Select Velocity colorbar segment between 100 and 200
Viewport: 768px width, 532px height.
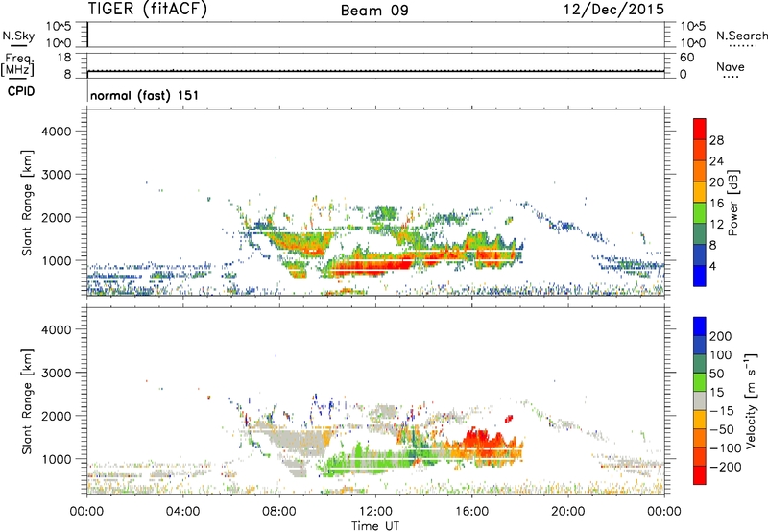point(700,345)
